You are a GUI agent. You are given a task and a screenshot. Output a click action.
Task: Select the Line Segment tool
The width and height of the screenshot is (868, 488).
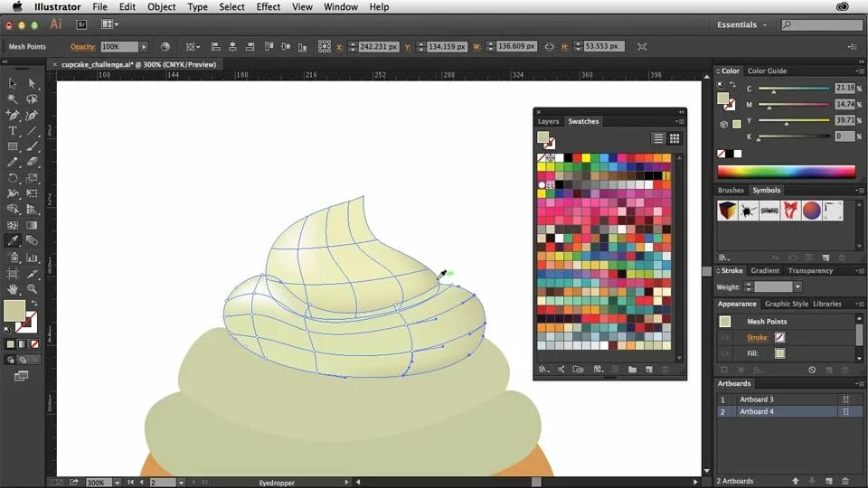pos(32,131)
